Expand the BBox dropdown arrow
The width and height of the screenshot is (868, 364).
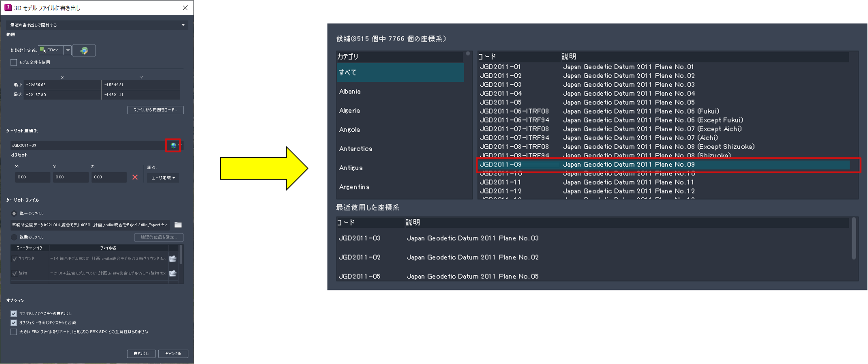pos(68,50)
